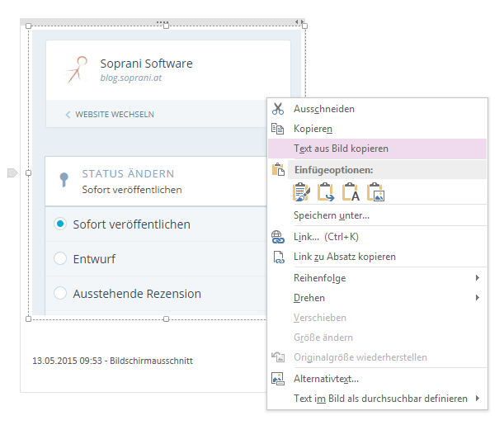
Task: Paste with source formatting (brush clipboard icon)
Action: pos(301,193)
